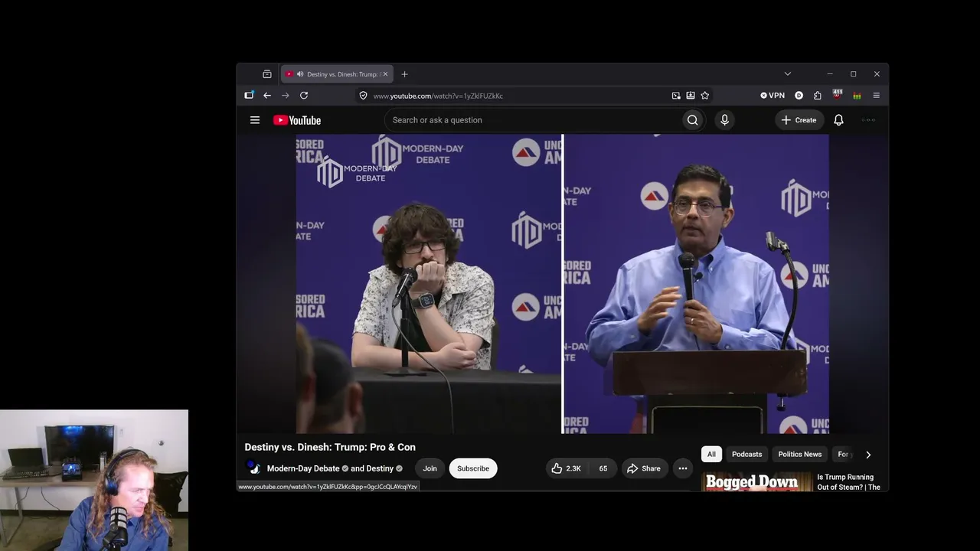Image resolution: width=980 pixels, height=551 pixels.
Task: Close the Destiny vs. Dinesh tab
Action: click(385, 74)
